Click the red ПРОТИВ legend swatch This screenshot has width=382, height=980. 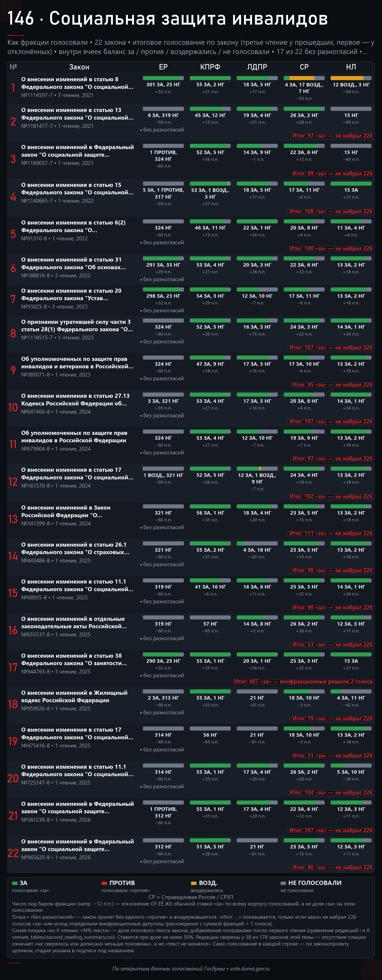pos(104,883)
